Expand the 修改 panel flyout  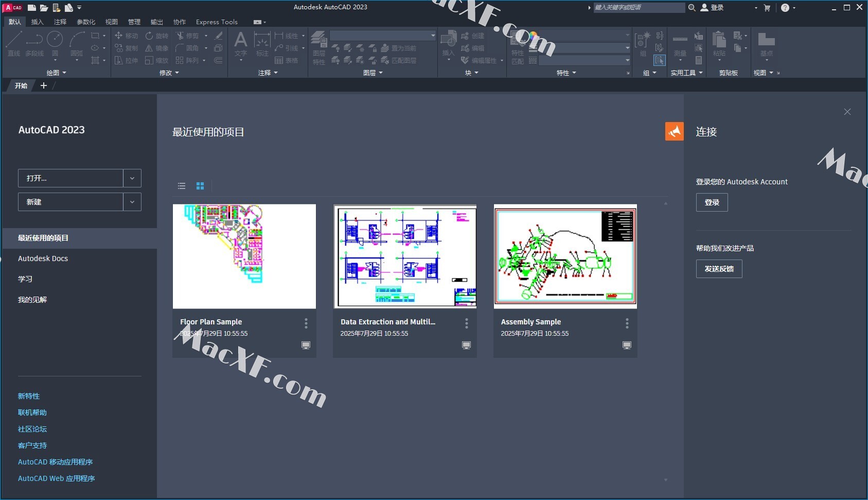pos(169,73)
